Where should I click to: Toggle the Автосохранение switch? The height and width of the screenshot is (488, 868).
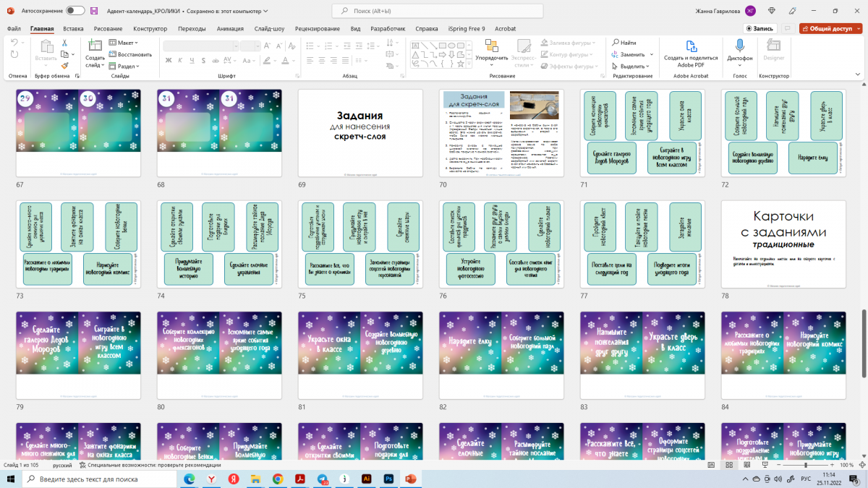click(75, 11)
